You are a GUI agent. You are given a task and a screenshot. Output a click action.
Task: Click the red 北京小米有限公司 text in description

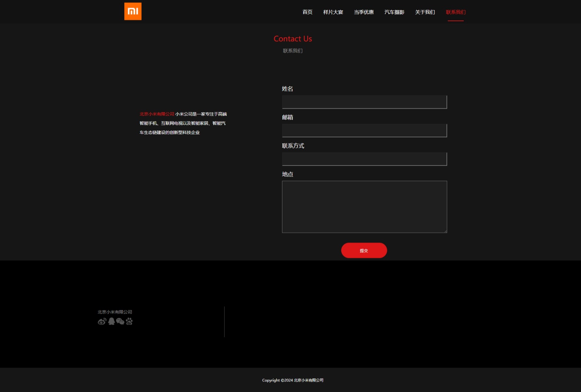click(157, 114)
